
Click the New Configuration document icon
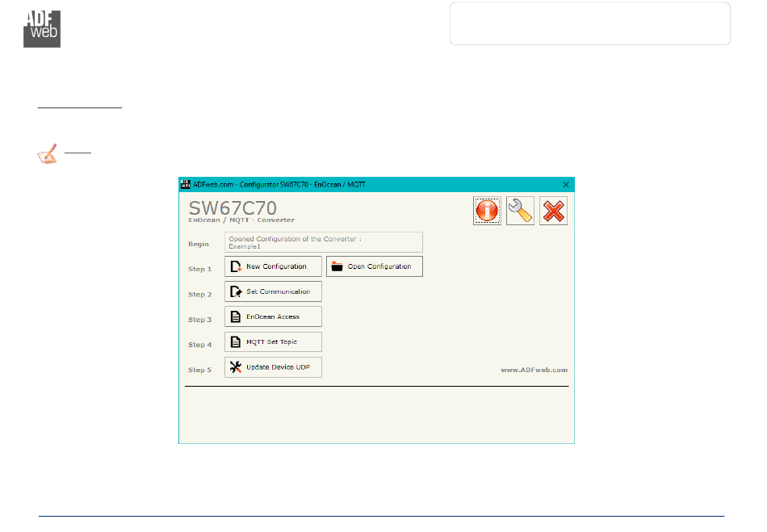pos(236,266)
